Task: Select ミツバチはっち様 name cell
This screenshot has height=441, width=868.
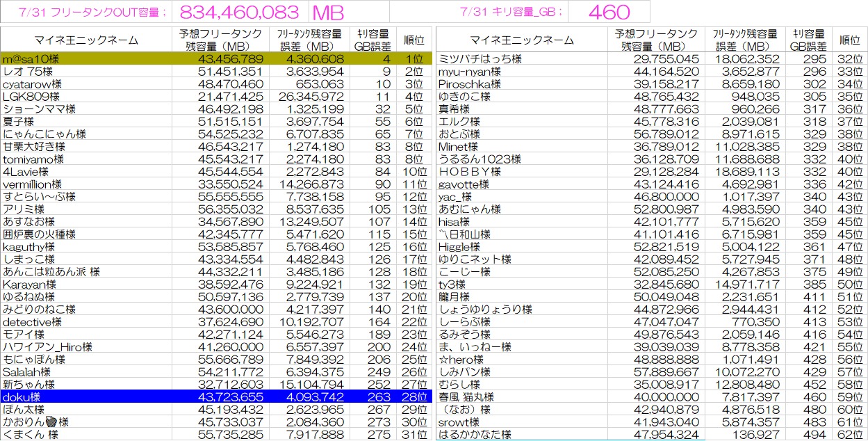Action: pyautogui.click(x=522, y=59)
